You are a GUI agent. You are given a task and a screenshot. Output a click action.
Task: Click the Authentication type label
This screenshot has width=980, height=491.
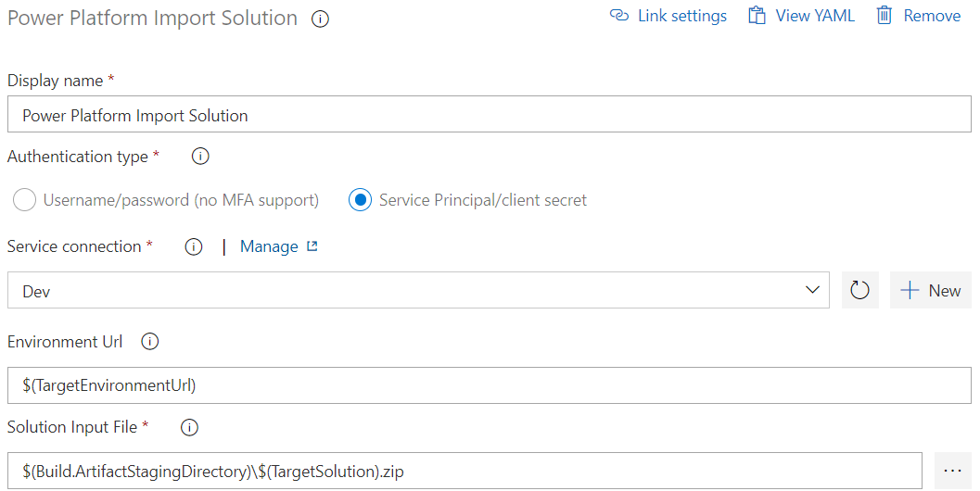coord(78,157)
